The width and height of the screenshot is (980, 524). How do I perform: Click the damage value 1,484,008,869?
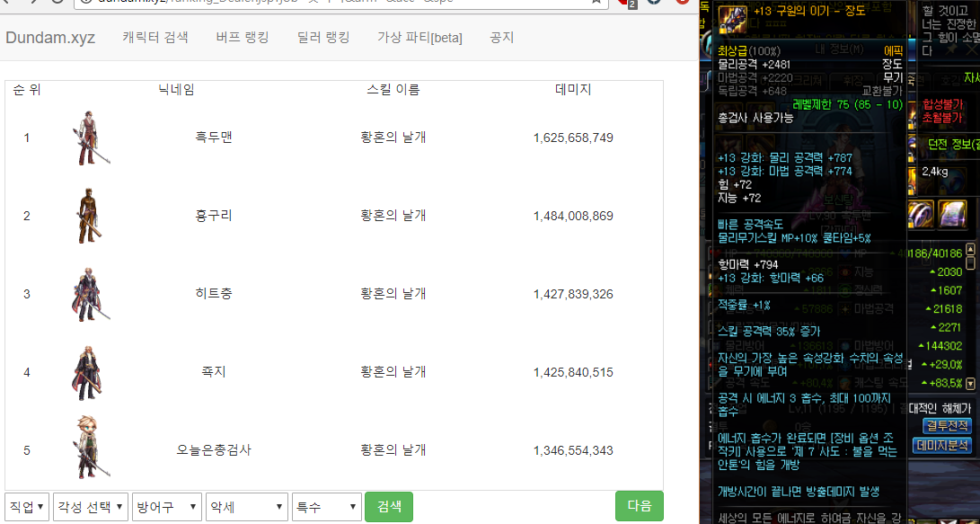[573, 216]
